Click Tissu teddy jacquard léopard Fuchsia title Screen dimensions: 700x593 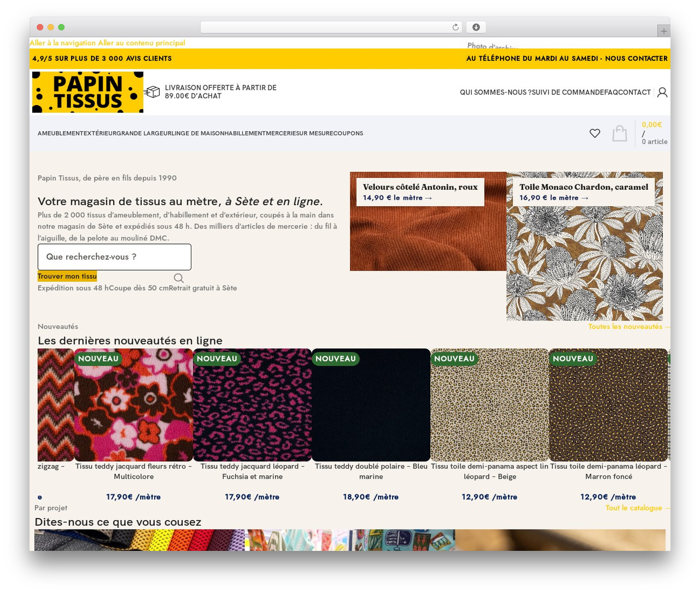tap(252, 472)
